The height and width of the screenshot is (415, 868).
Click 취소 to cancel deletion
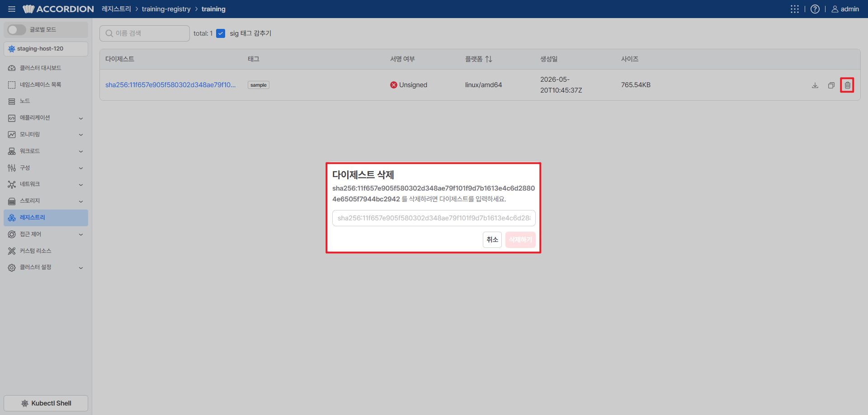point(492,240)
